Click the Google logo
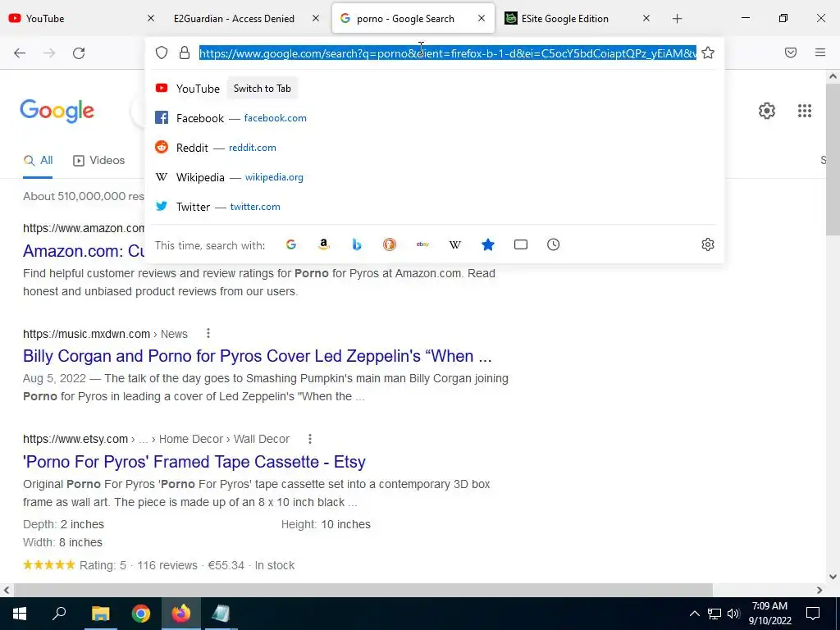Screen dimensions: 840x630 [x=57, y=111]
